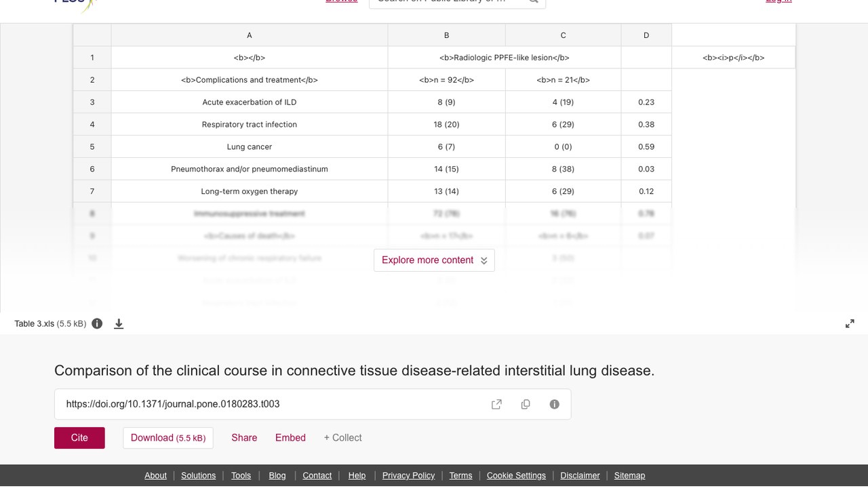Expand Explore more content
Viewport: 868px width, 488px height.
click(x=434, y=260)
